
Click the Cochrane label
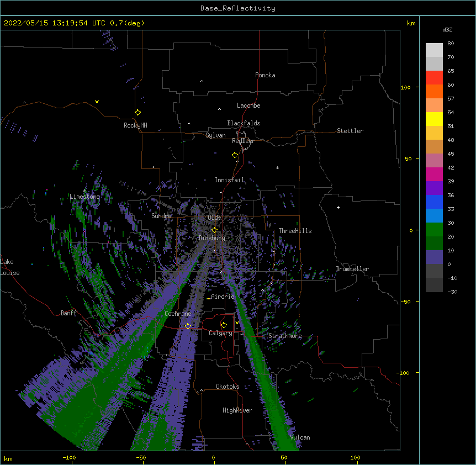tap(178, 314)
